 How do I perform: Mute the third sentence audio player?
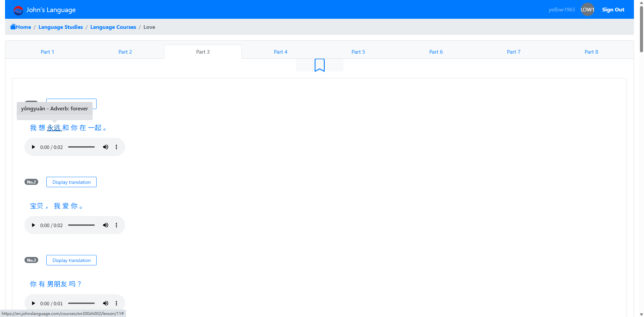pyautogui.click(x=106, y=303)
